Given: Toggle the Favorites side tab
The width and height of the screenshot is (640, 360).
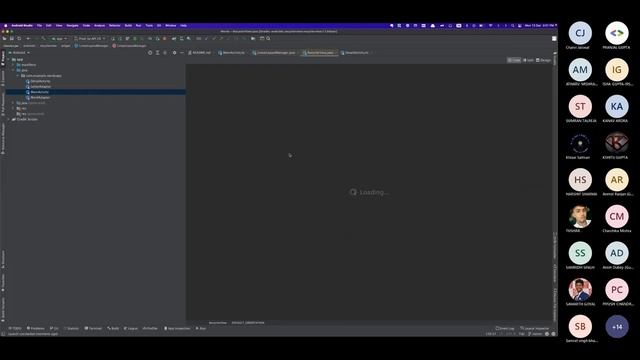Looking at the screenshot, I should [x=3, y=282].
